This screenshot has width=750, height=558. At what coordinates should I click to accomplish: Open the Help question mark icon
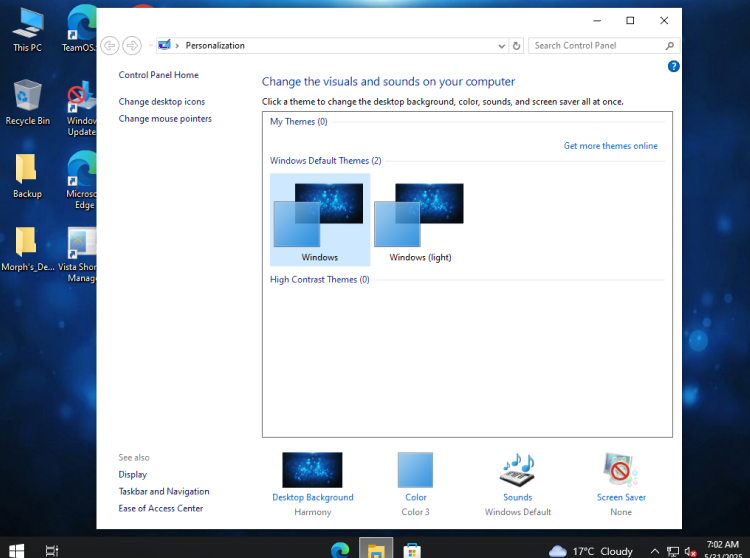pyautogui.click(x=673, y=66)
